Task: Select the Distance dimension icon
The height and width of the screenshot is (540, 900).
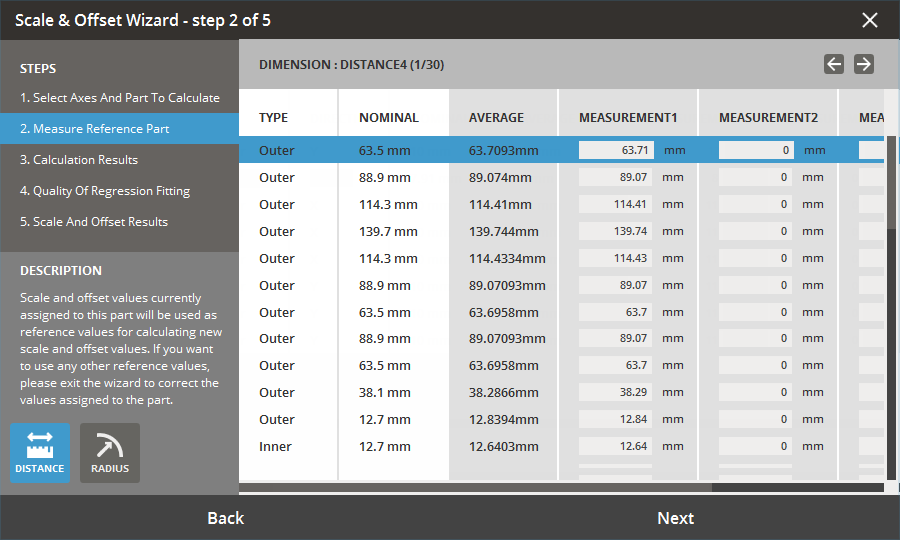Action: (40, 453)
